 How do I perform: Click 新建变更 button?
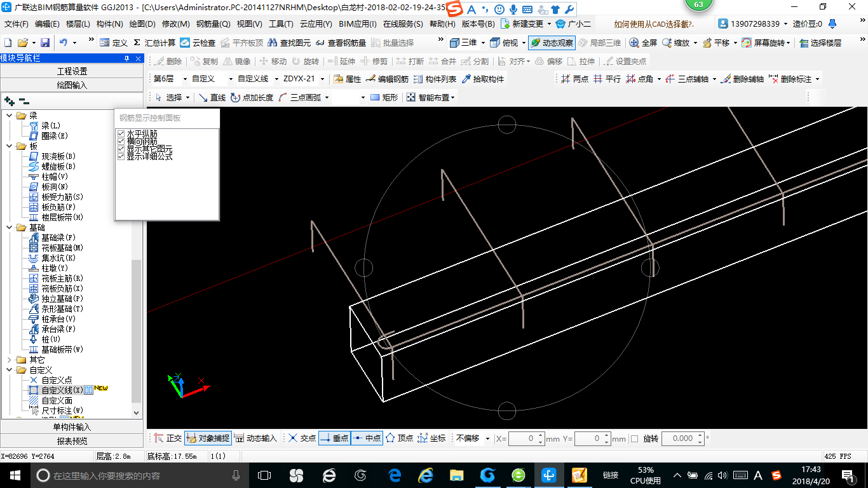coord(526,24)
